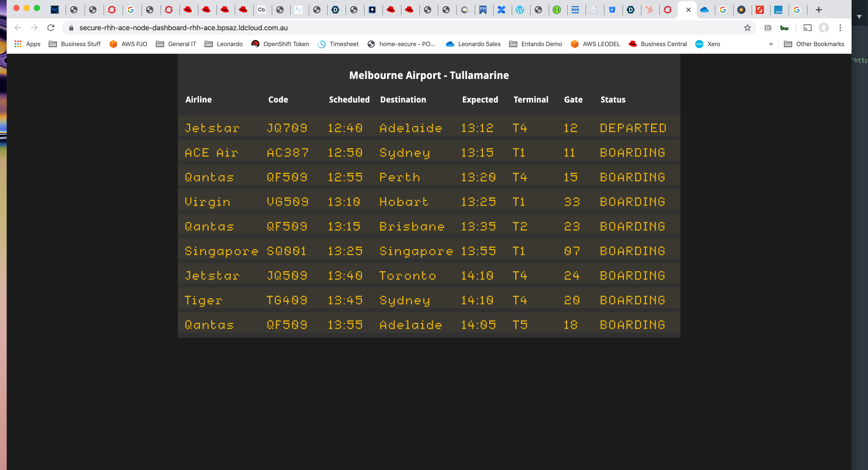Switch to the dark envelope tab
Viewport: 868px width, 470px height.
click(x=54, y=10)
